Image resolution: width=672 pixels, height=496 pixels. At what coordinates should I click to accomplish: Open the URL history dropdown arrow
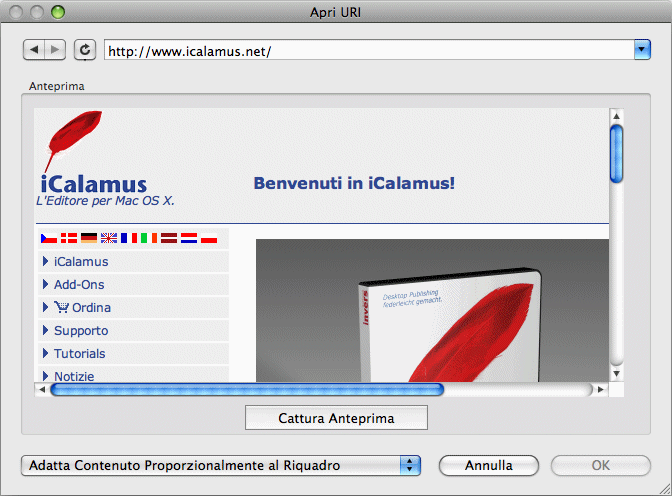[642, 50]
